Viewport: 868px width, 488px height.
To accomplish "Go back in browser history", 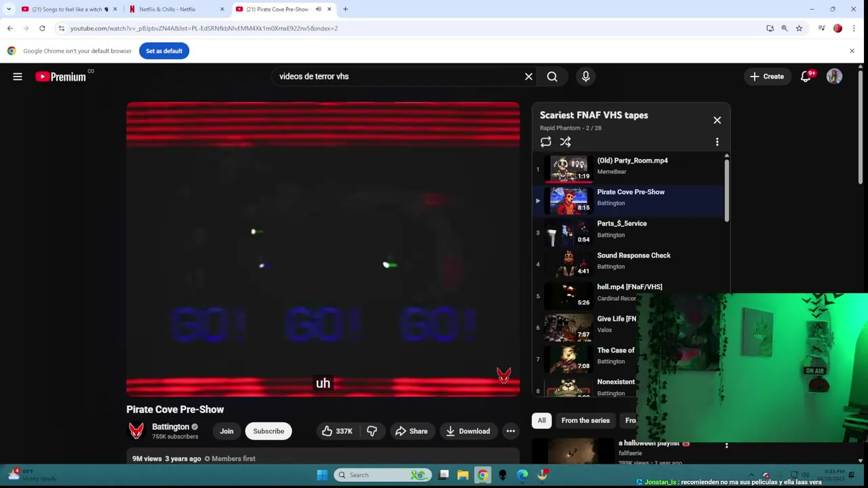I will pyautogui.click(x=9, y=28).
